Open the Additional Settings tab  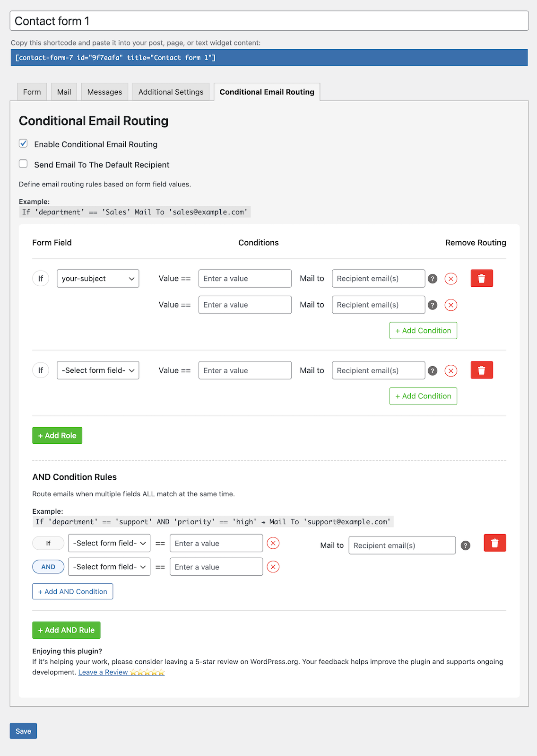click(x=171, y=92)
